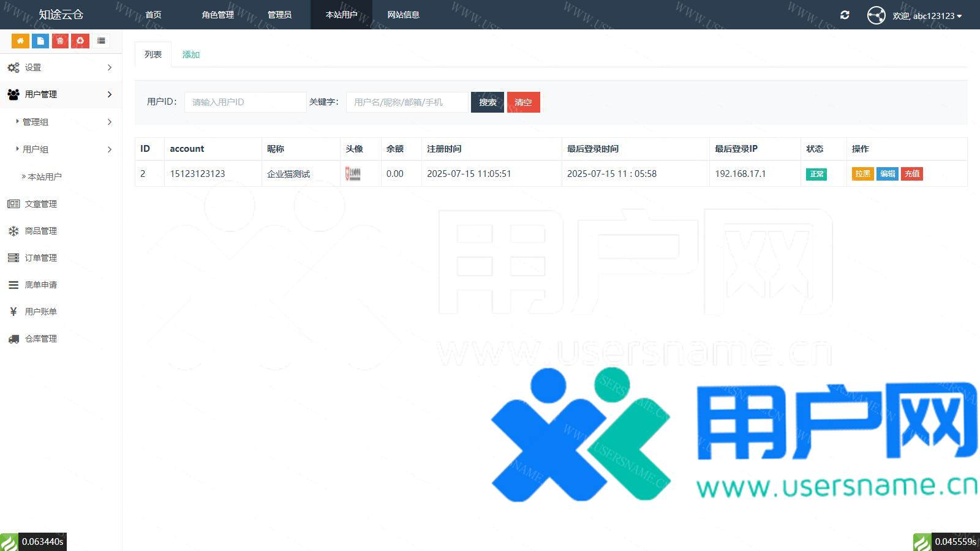Open the 角色管理 top menu
Viewport: 980px width, 551px height.
tap(217, 15)
